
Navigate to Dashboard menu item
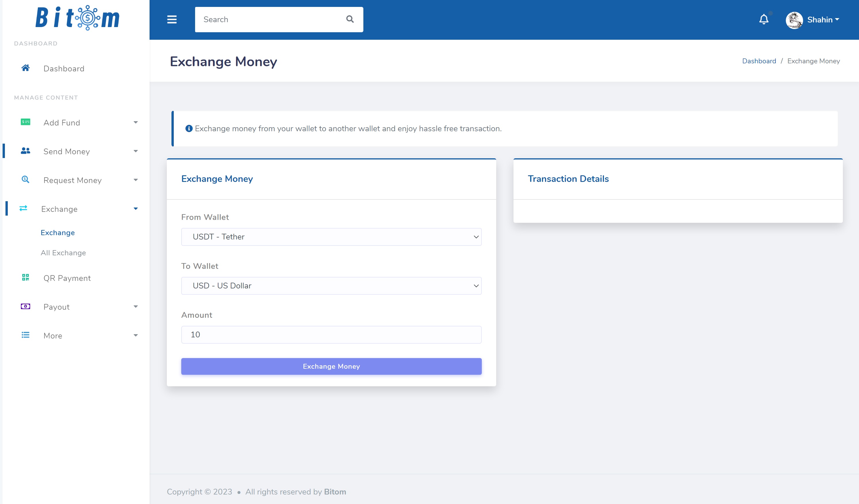pos(64,69)
